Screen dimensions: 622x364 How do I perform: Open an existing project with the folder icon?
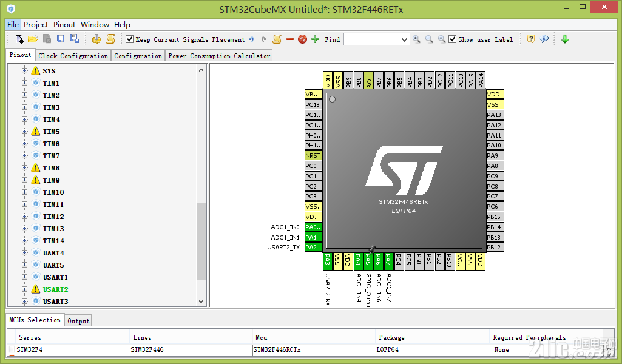point(33,39)
